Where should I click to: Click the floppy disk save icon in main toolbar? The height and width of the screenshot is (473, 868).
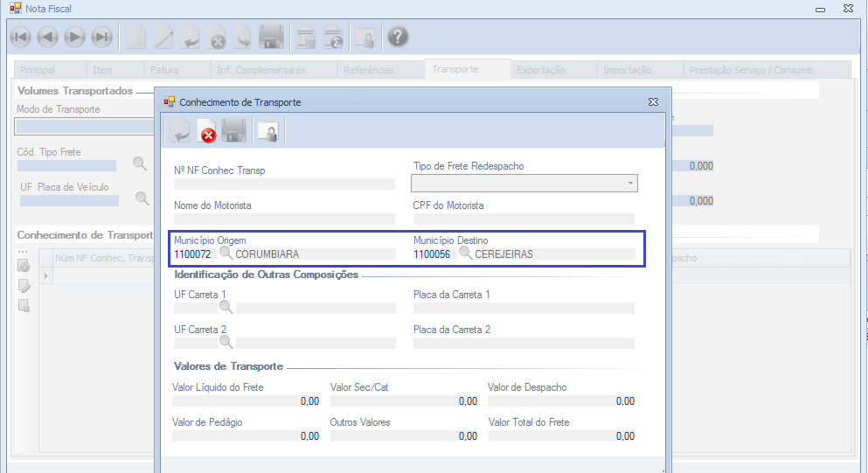coord(271,37)
